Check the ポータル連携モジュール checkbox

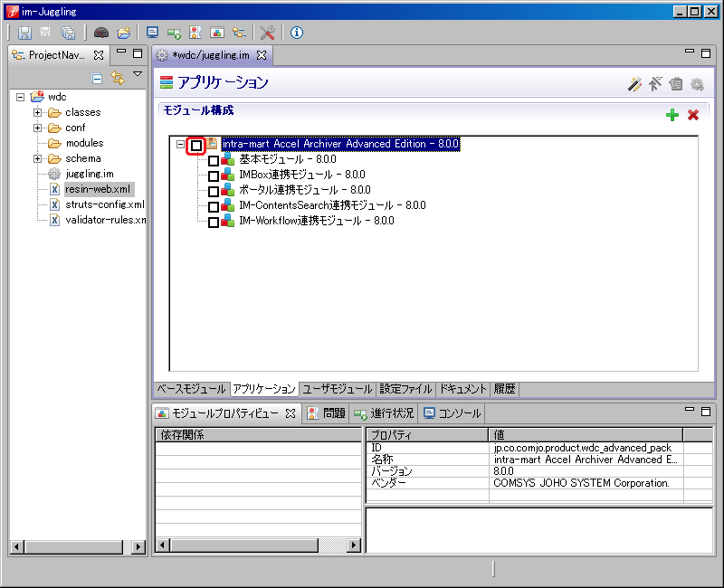coord(214,192)
